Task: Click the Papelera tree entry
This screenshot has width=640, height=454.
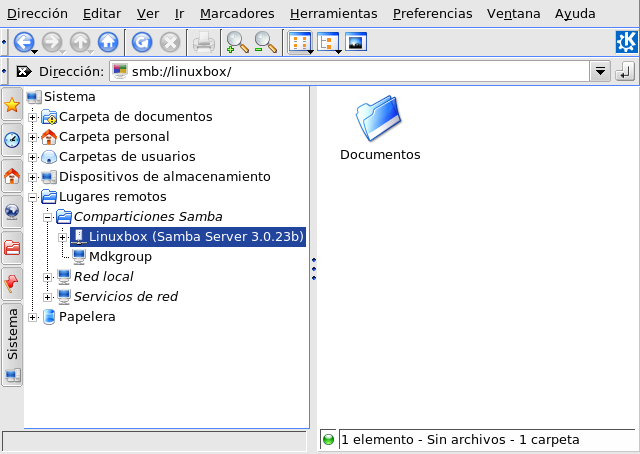Action: click(x=87, y=317)
